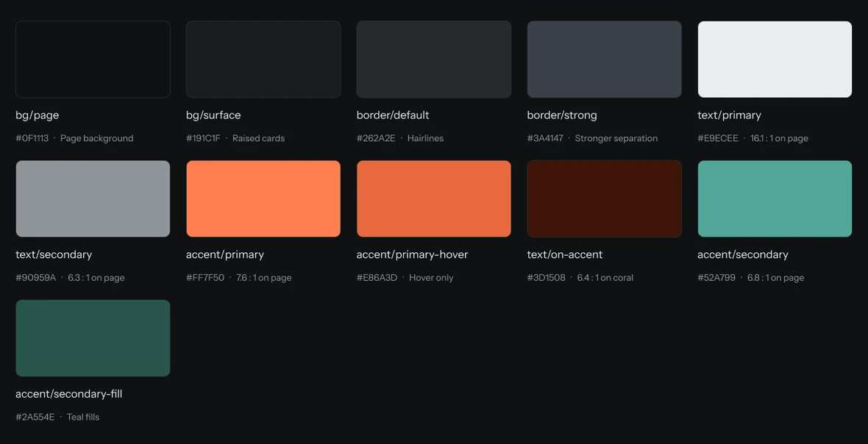Image resolution: width=868 pixels, height=444 pixels.
Task: Select the border/default color swatch
Action: click(x=434, y=59)
